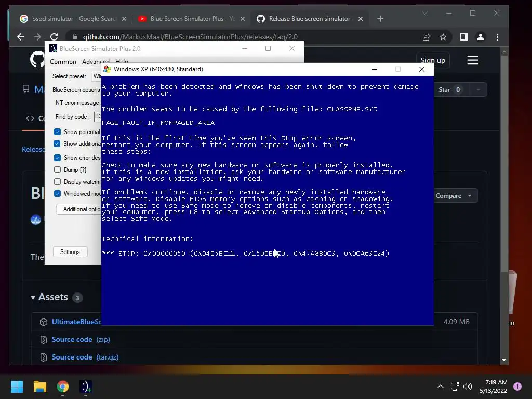Open the GitHub hamburger menu
Screen dimensions: 532x399
tap(473, 60)
